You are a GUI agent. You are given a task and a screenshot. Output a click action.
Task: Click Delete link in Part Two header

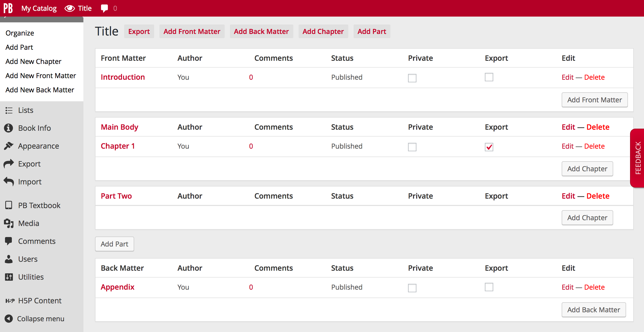click(598, 196)
